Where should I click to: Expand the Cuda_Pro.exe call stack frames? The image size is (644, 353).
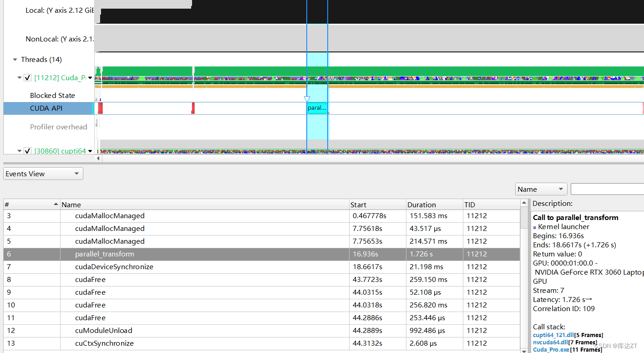(x=568, y=350)
